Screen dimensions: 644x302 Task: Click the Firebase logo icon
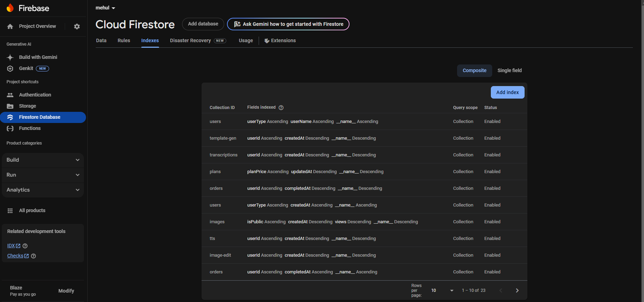click(10, 8)
